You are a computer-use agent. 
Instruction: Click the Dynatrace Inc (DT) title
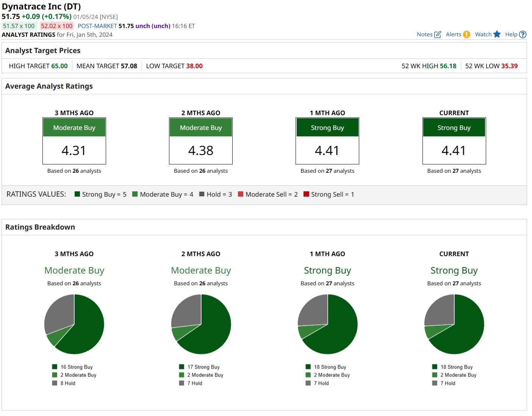coord(41,6)
